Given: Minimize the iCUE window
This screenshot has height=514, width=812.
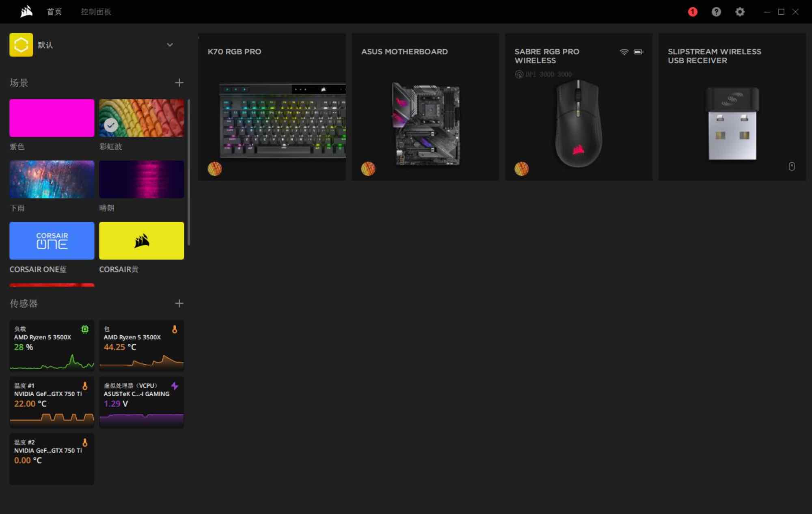Looking at the screenshot, I should tap(767, 12).
